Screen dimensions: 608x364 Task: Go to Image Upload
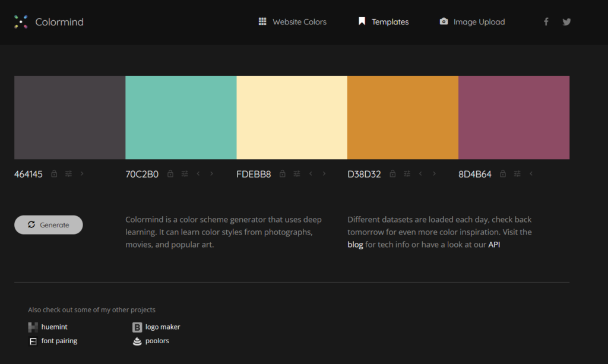tap(472, 22)
